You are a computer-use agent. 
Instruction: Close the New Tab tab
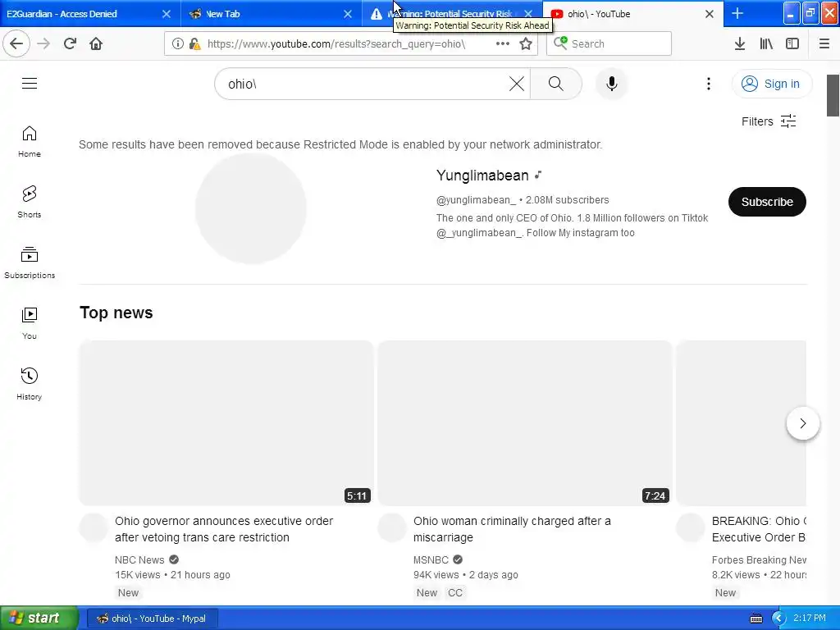pyautogui.click(x=348, y=14)
